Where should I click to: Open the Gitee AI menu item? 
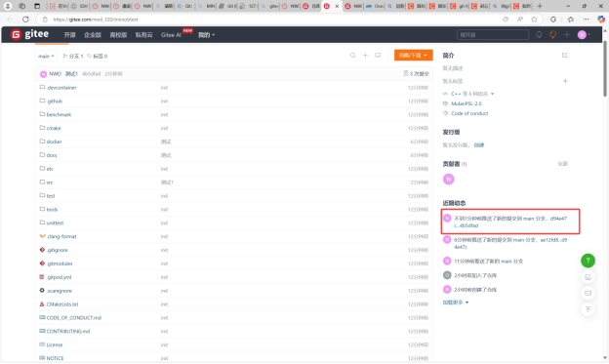pyautogui.click(x=172, y=34)
